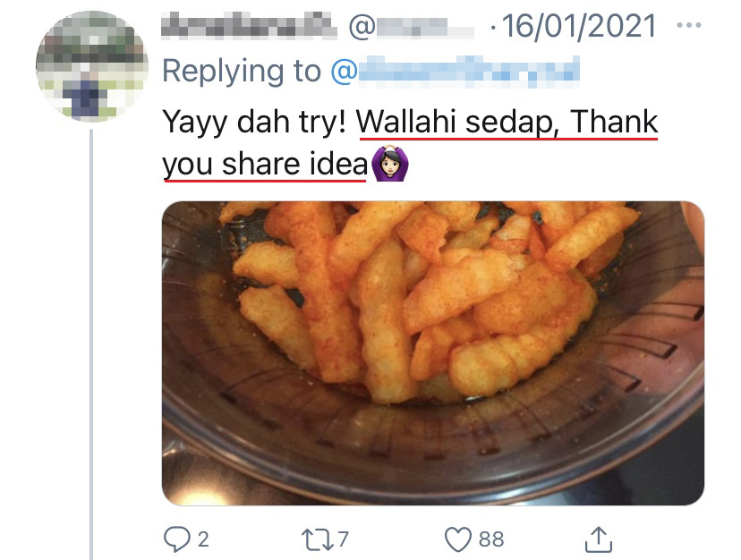This screenshot has width=741, height=560.
Task: Click the retweet arrows icon
Action: click(318, 539)
